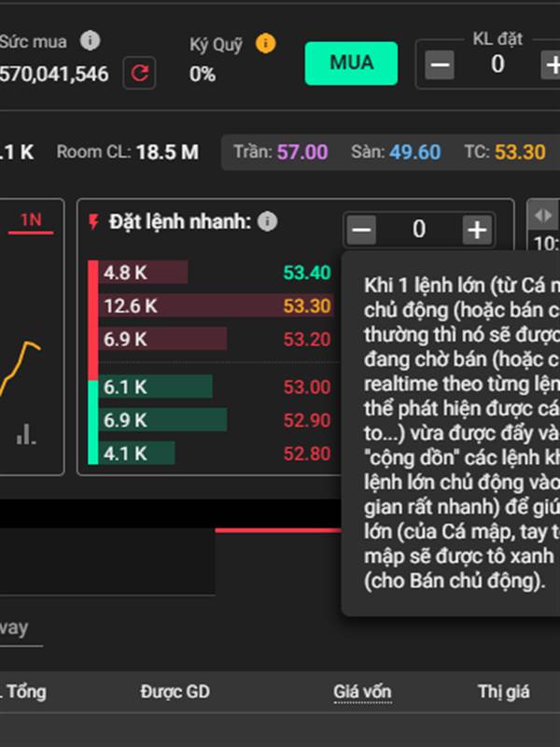Increase quick order quantity with plus

477,230
